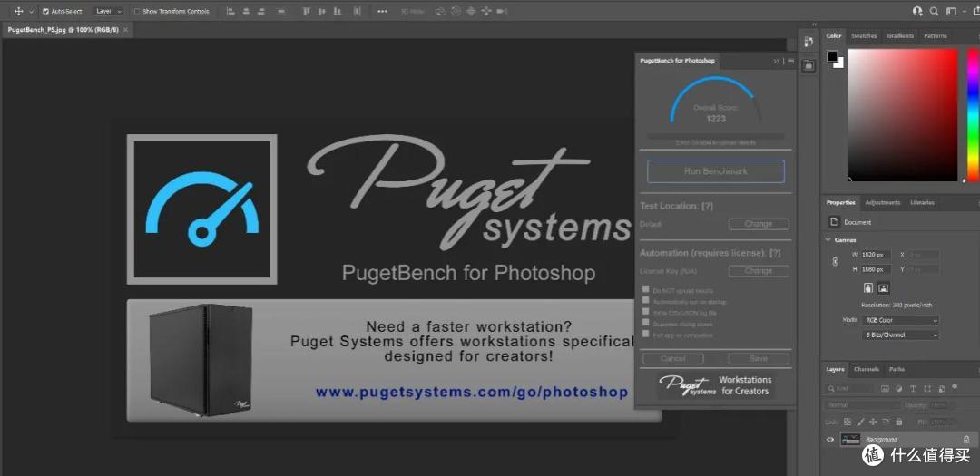Toggle the width-height link chain icon
The width and height of the screenshot is (980, 476).
835,262
